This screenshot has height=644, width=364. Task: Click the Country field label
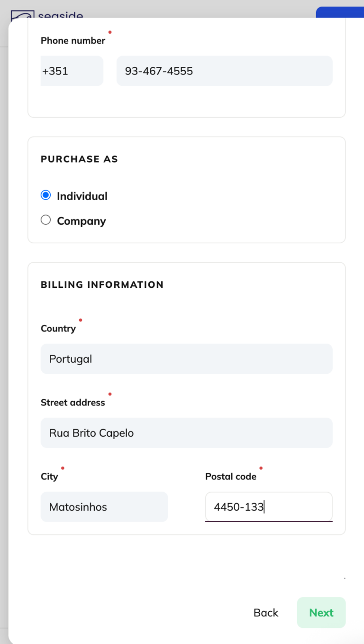58,329
